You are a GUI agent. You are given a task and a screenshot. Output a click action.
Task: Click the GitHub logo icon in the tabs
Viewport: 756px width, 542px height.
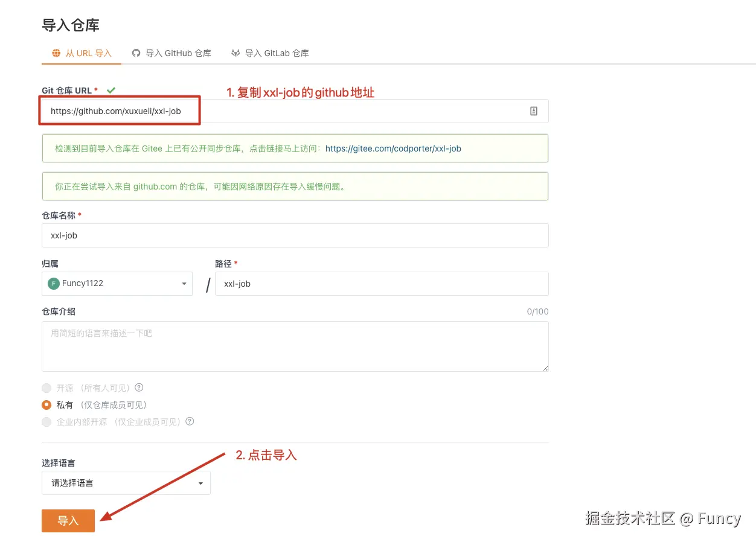[x=136, y=53]
